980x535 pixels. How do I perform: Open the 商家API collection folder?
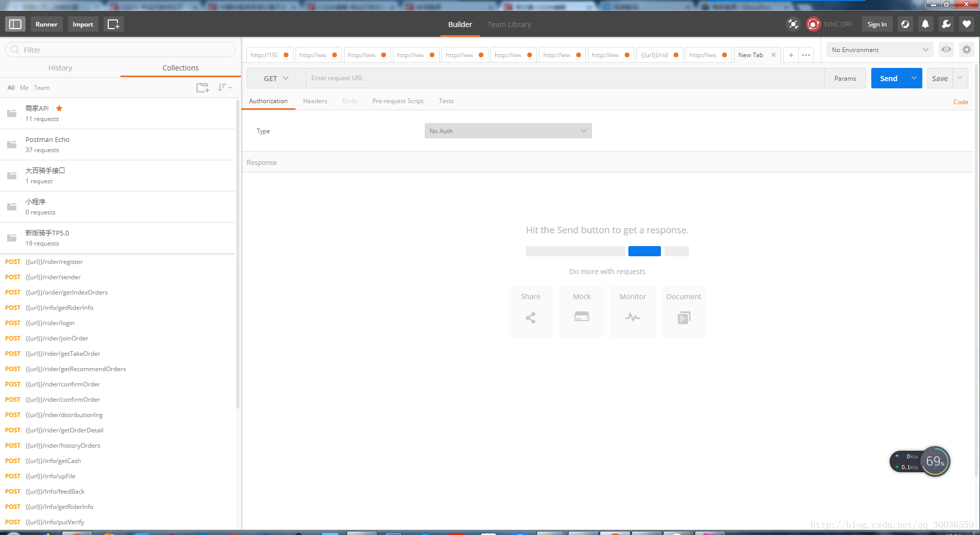(117, 113)
